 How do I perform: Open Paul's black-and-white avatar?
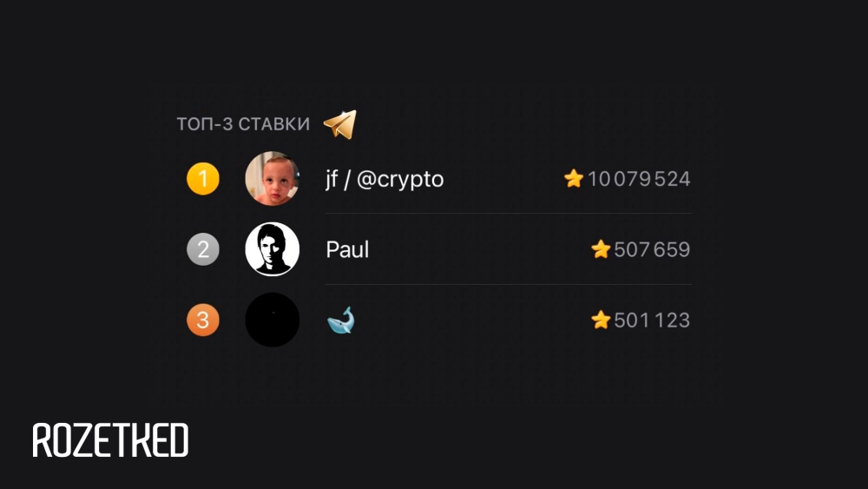coord(273,250)
